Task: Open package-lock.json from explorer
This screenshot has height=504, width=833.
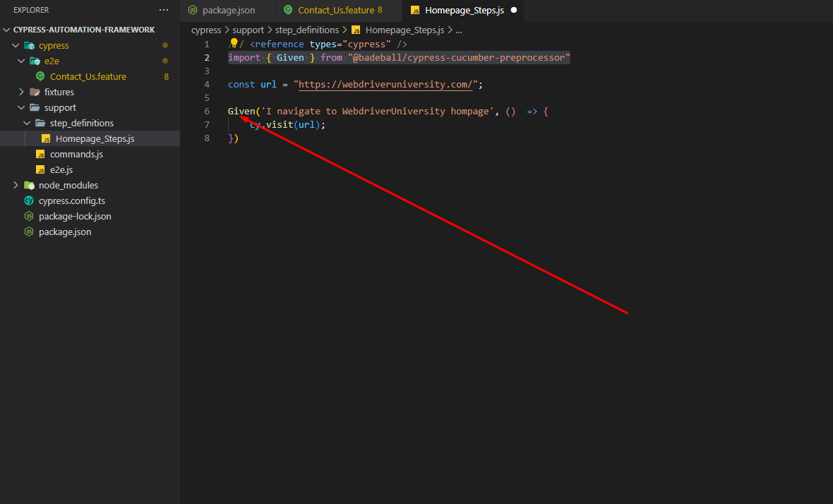Action: point(75,216)
